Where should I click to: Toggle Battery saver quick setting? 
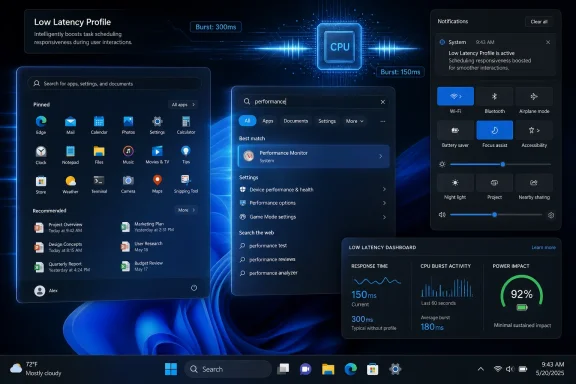[456, 130]
